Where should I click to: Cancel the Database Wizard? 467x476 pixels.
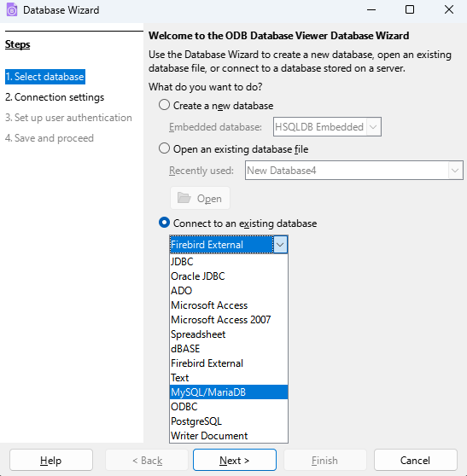pyautogui.click(x=415, y=460)
